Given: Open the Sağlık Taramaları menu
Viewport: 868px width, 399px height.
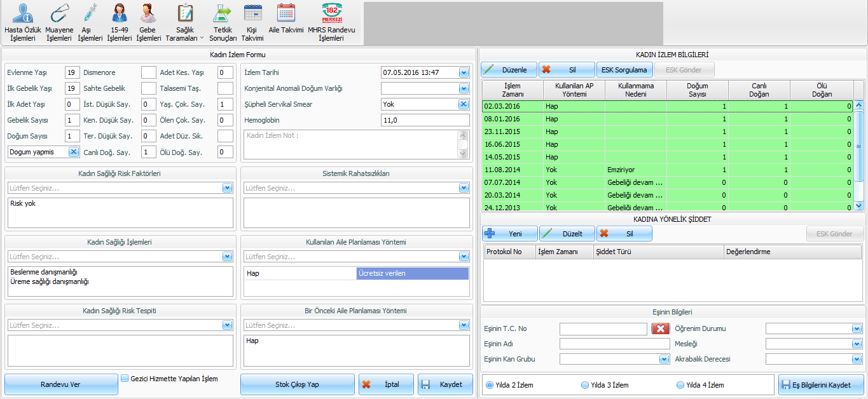Looking at the screenshot, I should pos(186,22).
